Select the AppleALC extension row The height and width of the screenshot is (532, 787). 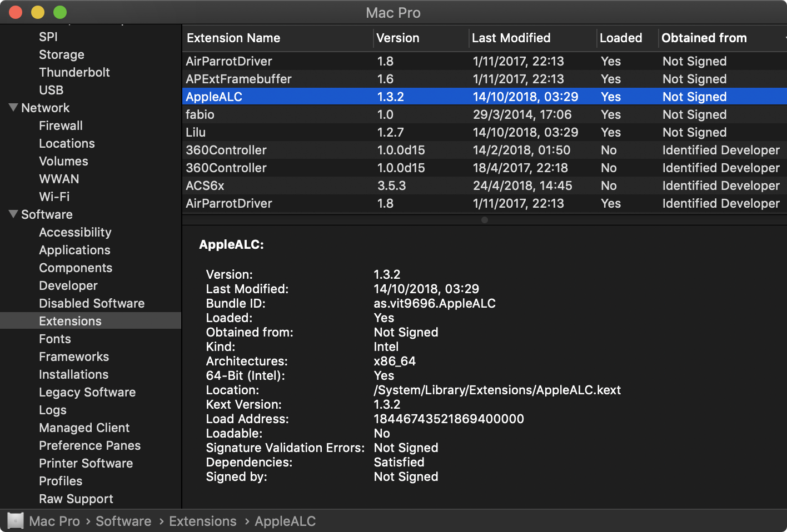point(485,97)
